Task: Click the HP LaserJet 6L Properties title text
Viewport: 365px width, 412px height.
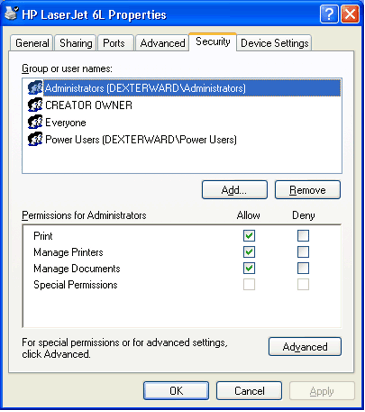Action: tap(94, 15)
